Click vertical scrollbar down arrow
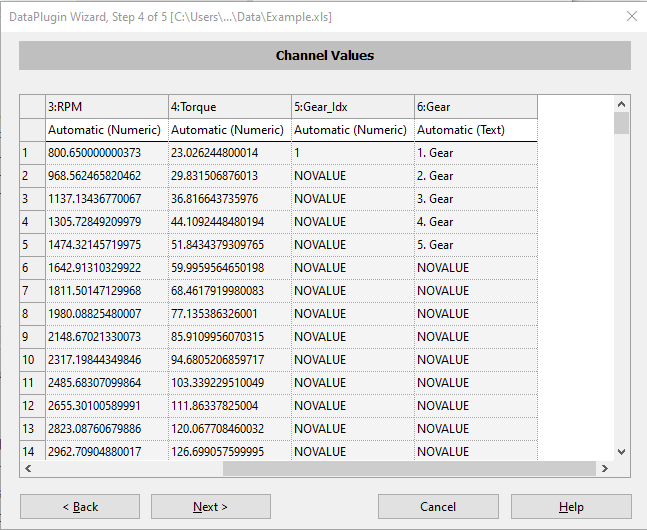 [x=621, y=452]
